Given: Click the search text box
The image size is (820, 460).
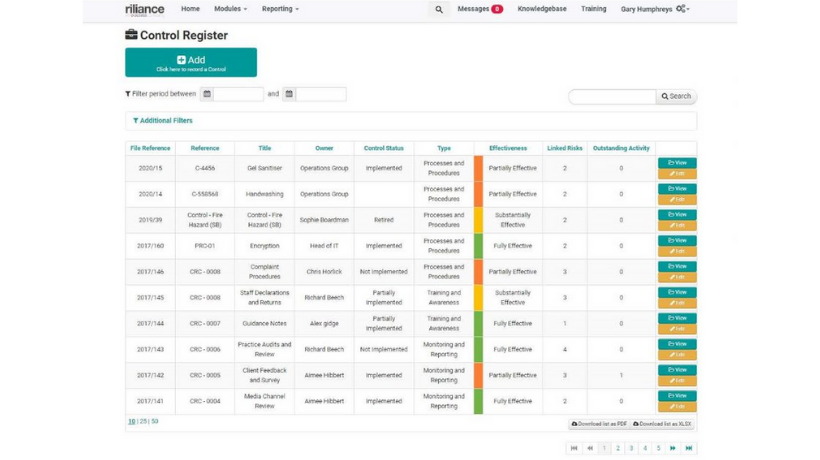Looking at the screenshot, I should [612, 96].
